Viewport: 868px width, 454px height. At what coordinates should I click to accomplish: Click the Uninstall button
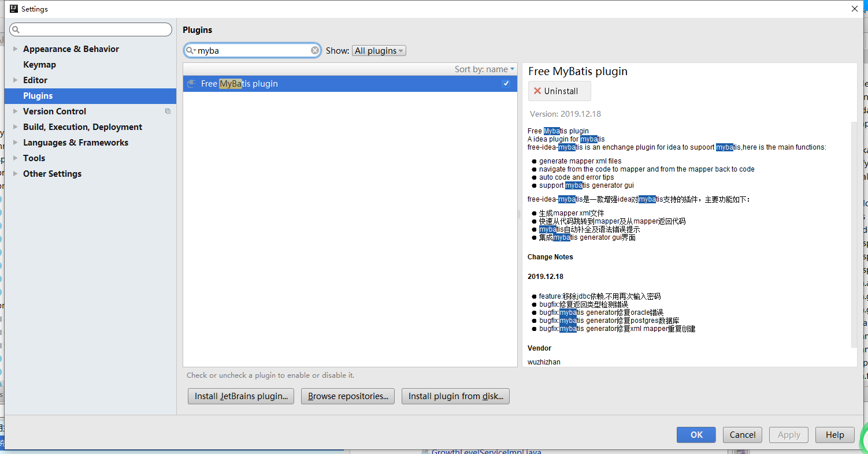[x=559, y=91]
